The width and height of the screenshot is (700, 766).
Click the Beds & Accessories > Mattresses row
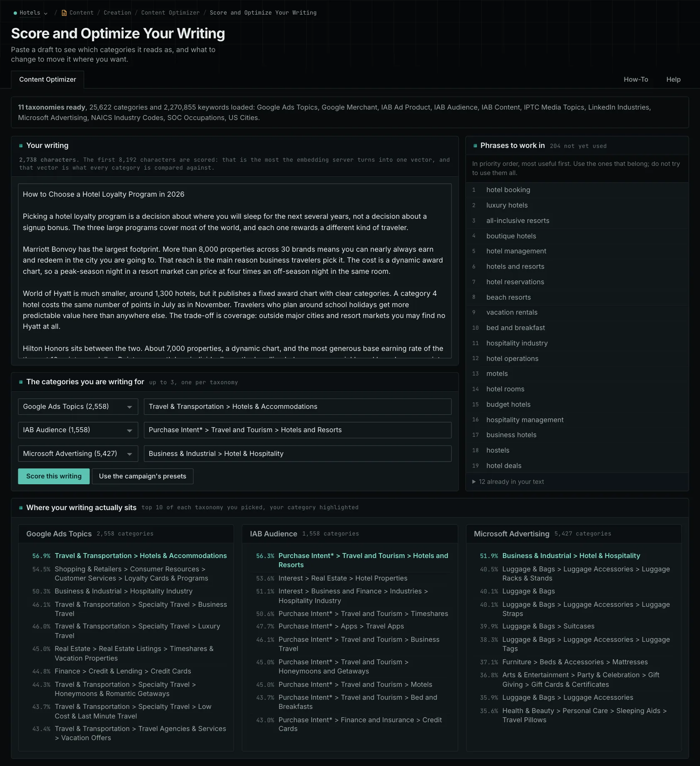[x=577, y=662]
